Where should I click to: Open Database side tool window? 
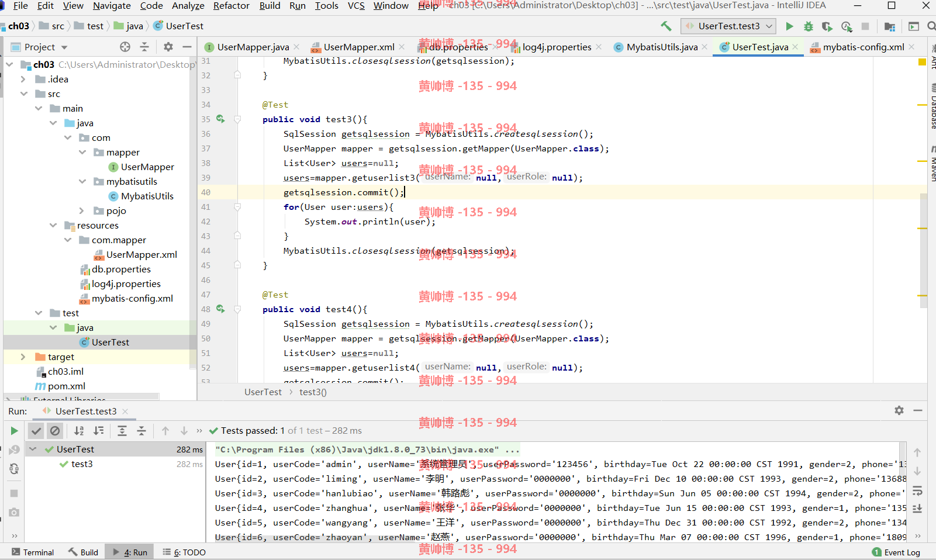pos(933,106)
